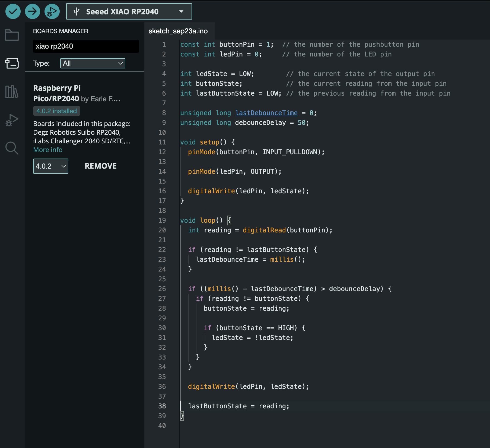The height and width of the screenshot is (448, 490).
Task: Click the Upload arrow button
Action: tap(32, 11)
